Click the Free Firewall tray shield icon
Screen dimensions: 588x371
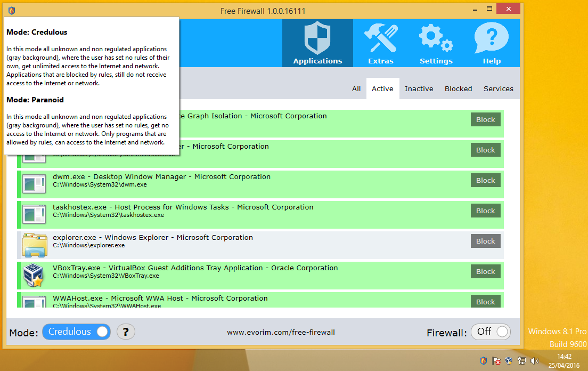[484, 361]
